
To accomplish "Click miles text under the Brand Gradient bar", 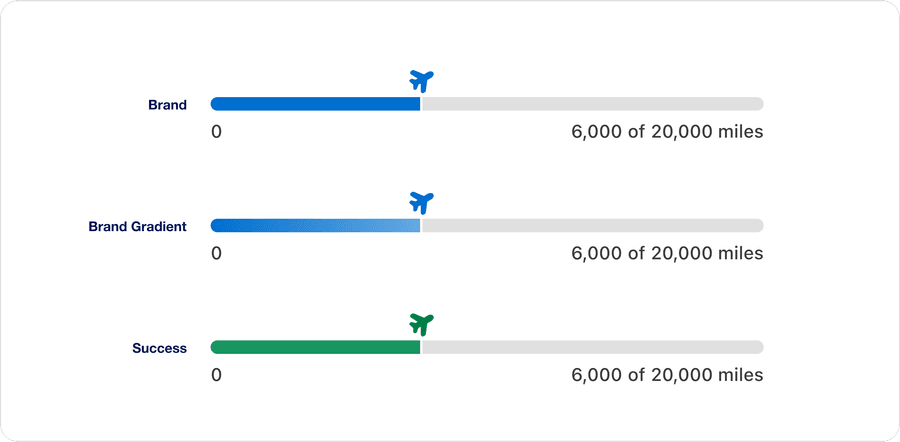I will click(x=667, y=254).
